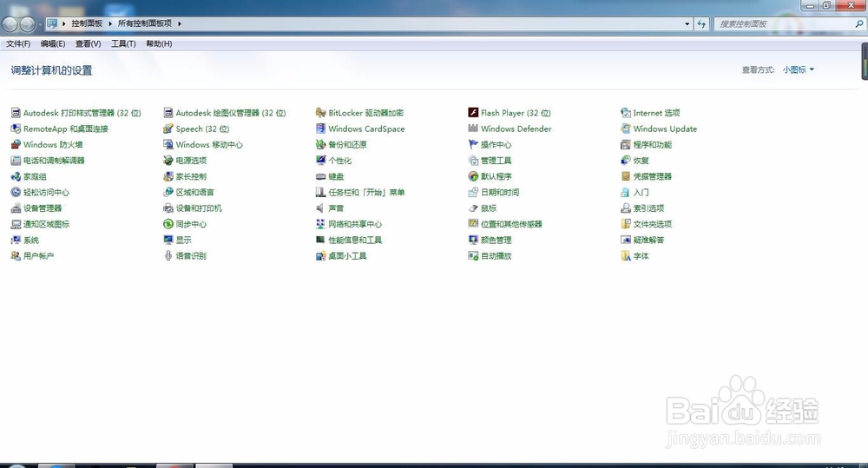Click the 声音 speaker icon
The width and height of the screenshot is (868, 468).
coord(320,208)
